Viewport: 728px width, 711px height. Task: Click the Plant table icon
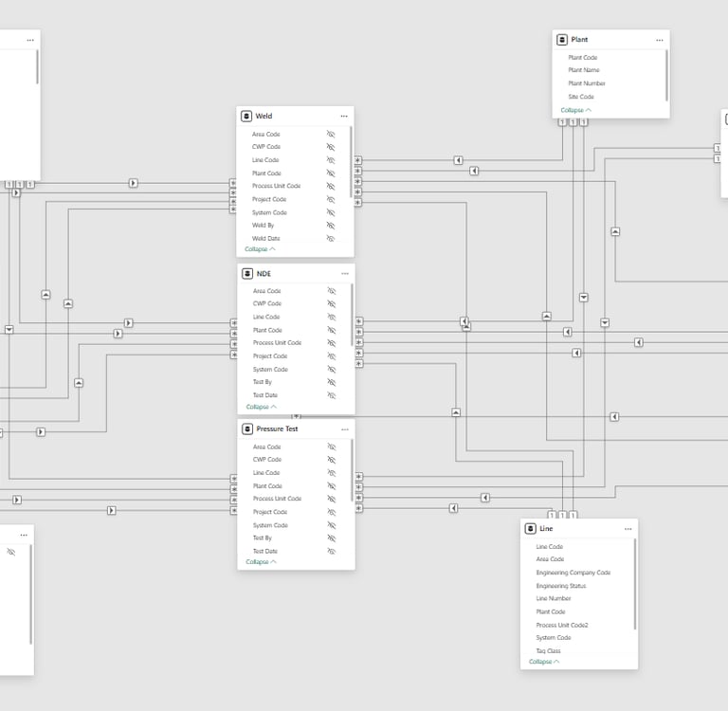pos(562,40)
